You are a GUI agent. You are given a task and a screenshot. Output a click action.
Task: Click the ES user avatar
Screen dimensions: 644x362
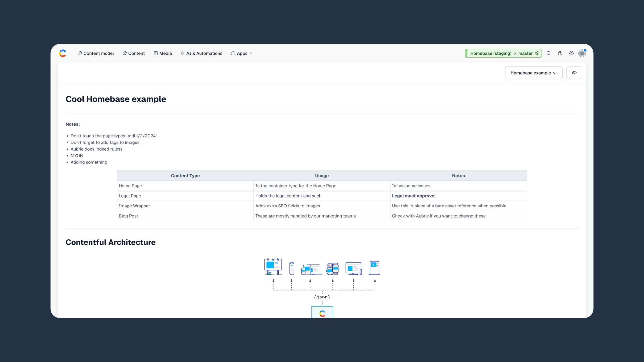pyautogui.click(x=582, y=53)
